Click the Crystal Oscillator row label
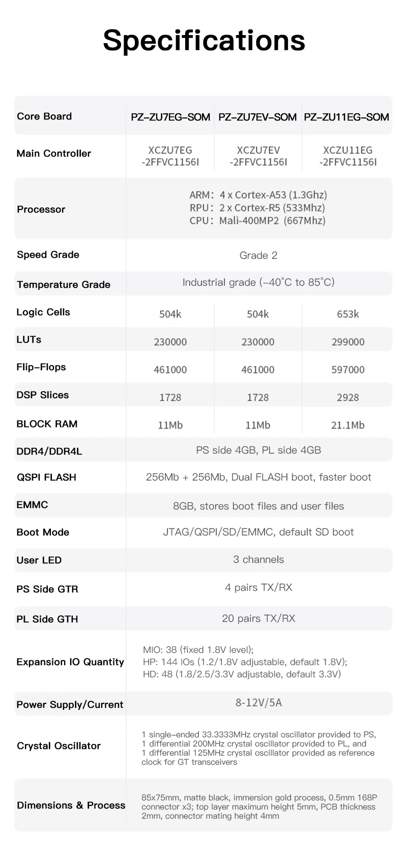The width and height of the screenshot is (407, 868). [59, 746]
